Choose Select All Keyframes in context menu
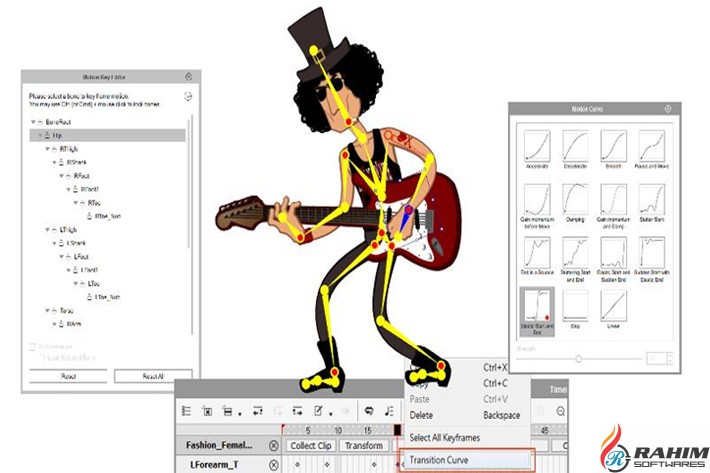 [445, 438]
